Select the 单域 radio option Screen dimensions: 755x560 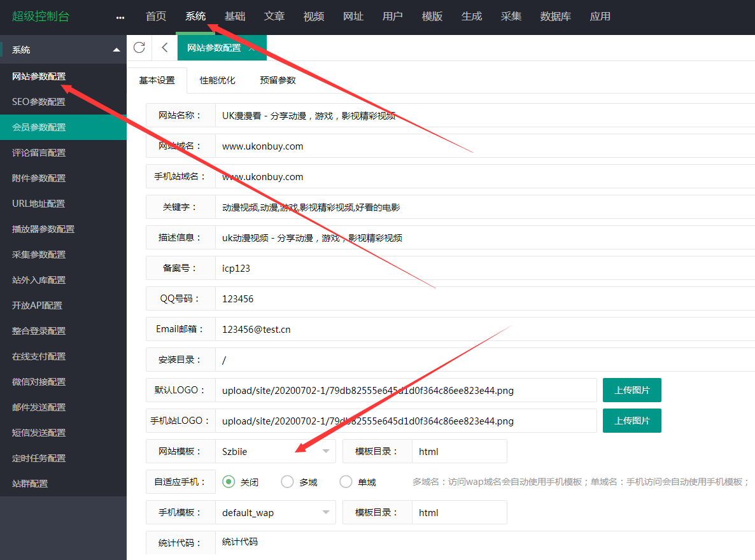346,482
